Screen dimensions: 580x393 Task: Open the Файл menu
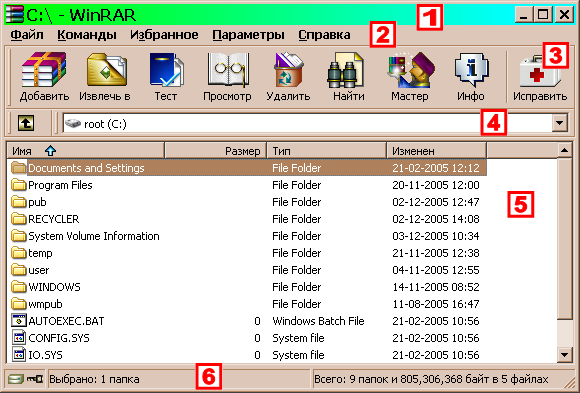pyautogui.click(x=27, y=35)
